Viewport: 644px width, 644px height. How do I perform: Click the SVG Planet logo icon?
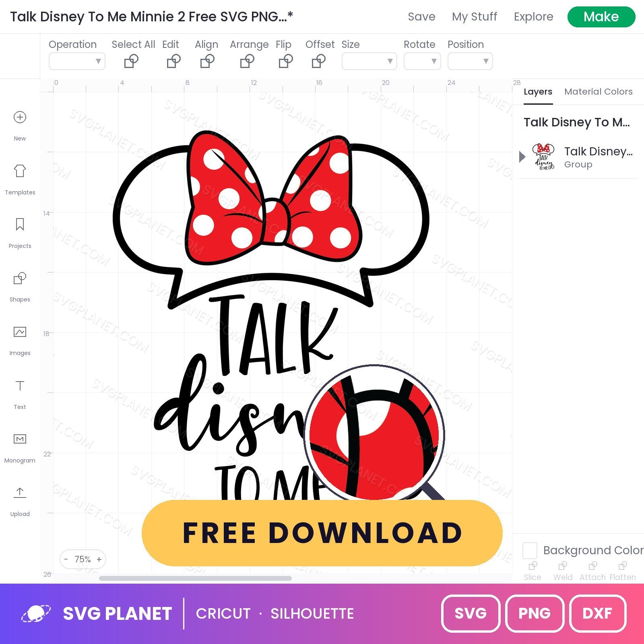coord(36,613)
